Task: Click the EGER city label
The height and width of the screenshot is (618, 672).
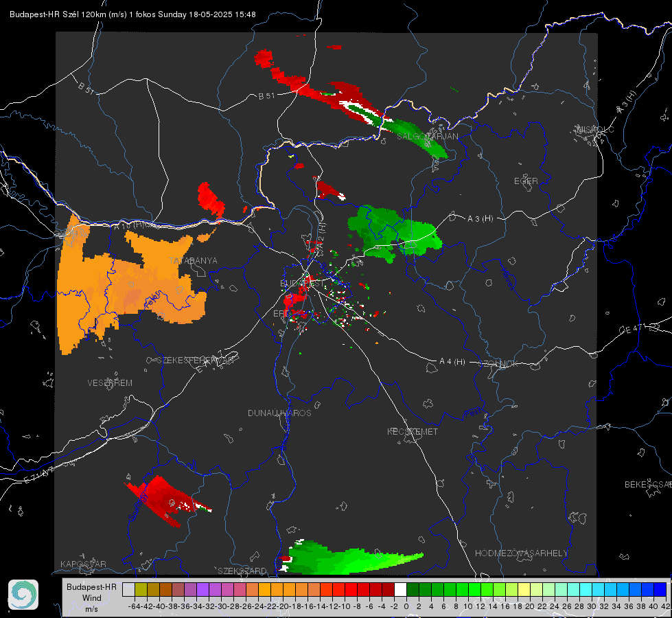Action: pyautogui.click(x=526, y=181)
